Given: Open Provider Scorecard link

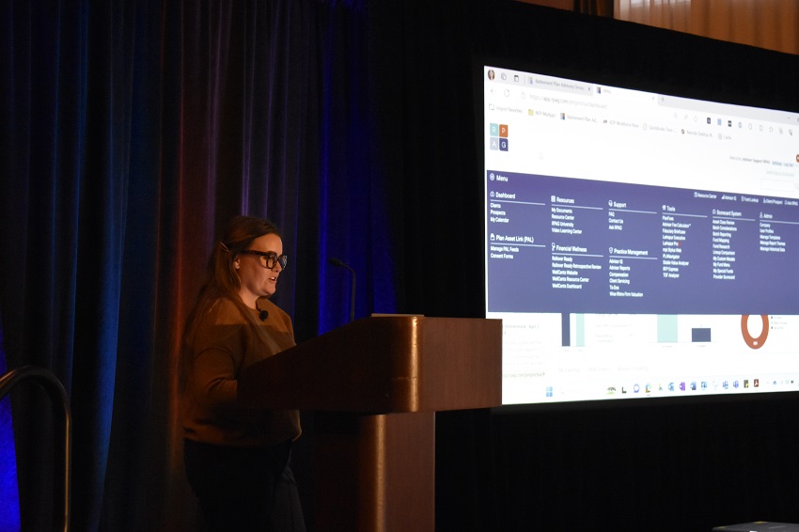Looking at the screenshot, I should click(724, 277).
